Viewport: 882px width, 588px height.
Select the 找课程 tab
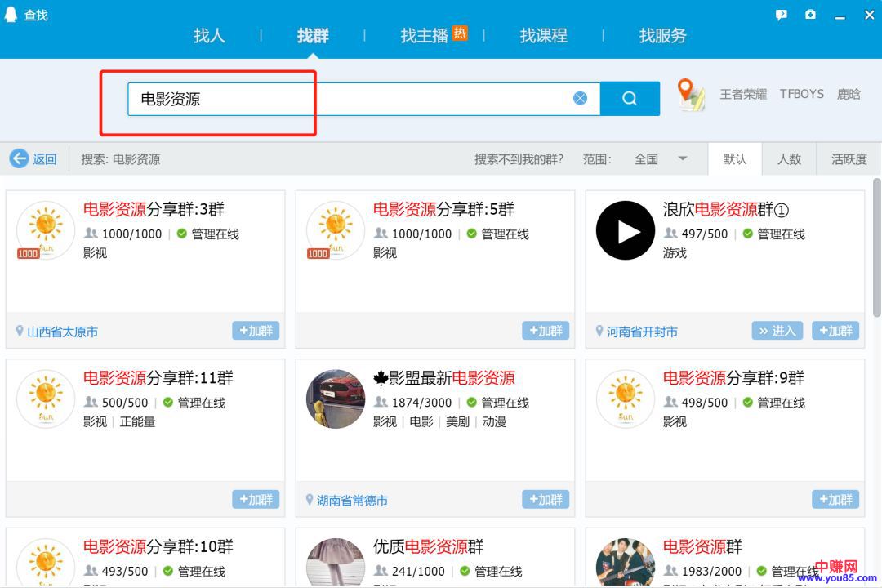[x=543, y=36]
